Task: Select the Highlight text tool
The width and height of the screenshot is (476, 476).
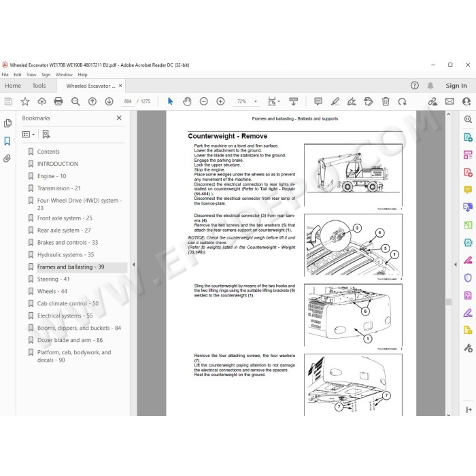Action: [x=335, y=101]
